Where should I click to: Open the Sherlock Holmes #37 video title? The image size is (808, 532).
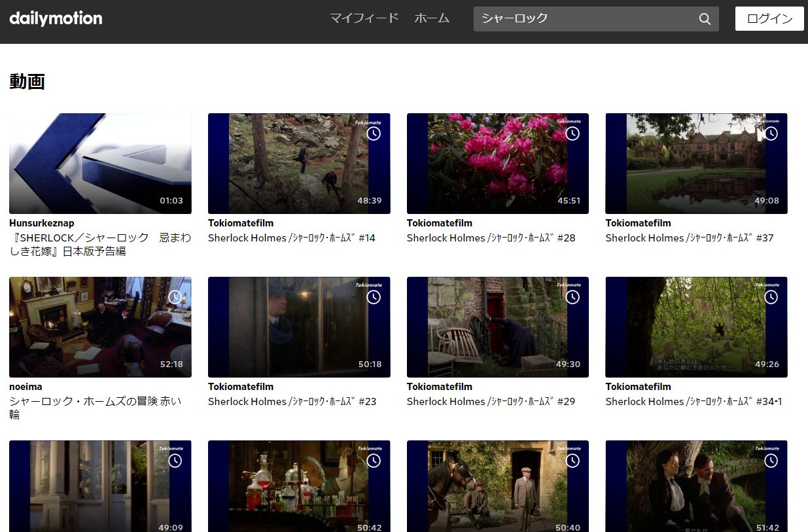pos(690,238)
